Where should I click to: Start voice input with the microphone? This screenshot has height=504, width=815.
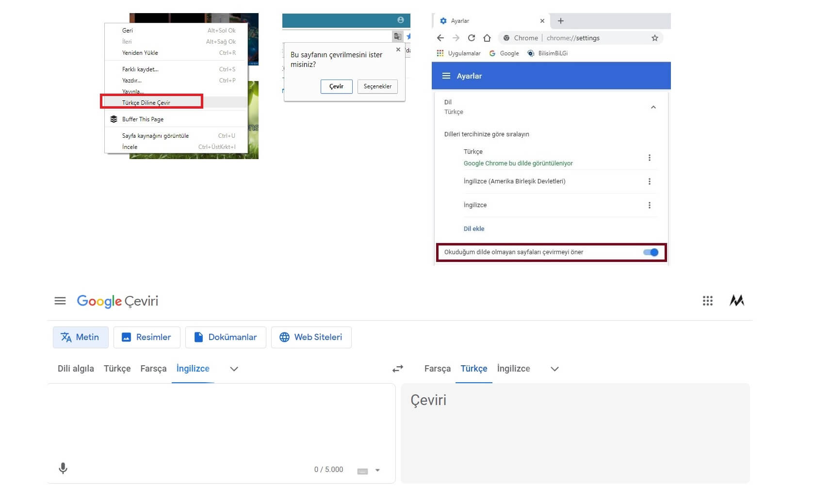pyautogui.click(x=63, y=468)
